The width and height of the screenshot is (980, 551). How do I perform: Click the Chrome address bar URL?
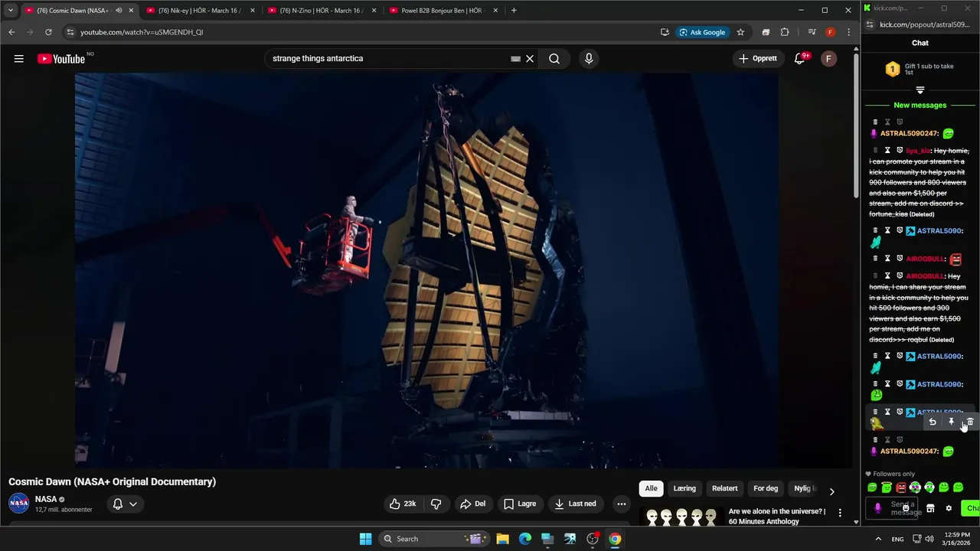(x=142, y=32)
